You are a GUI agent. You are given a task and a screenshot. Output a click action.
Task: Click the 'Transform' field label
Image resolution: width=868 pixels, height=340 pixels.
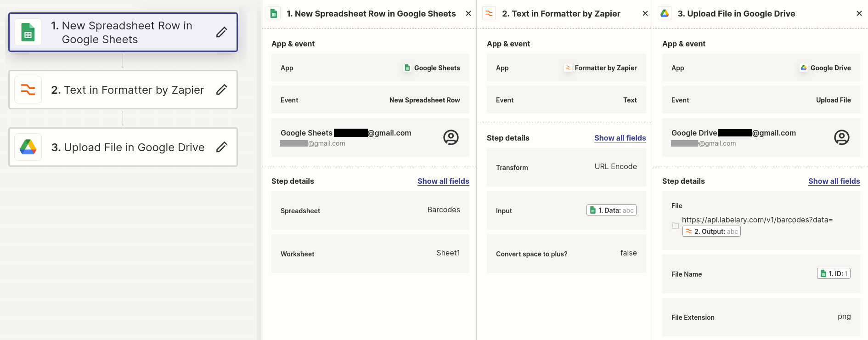click(512, 168)
